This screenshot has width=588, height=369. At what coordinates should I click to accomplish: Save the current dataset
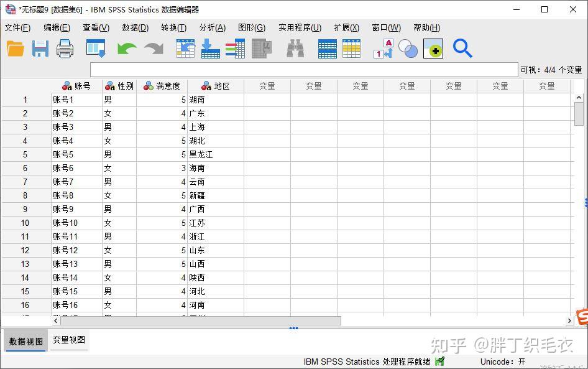point(40,49)
